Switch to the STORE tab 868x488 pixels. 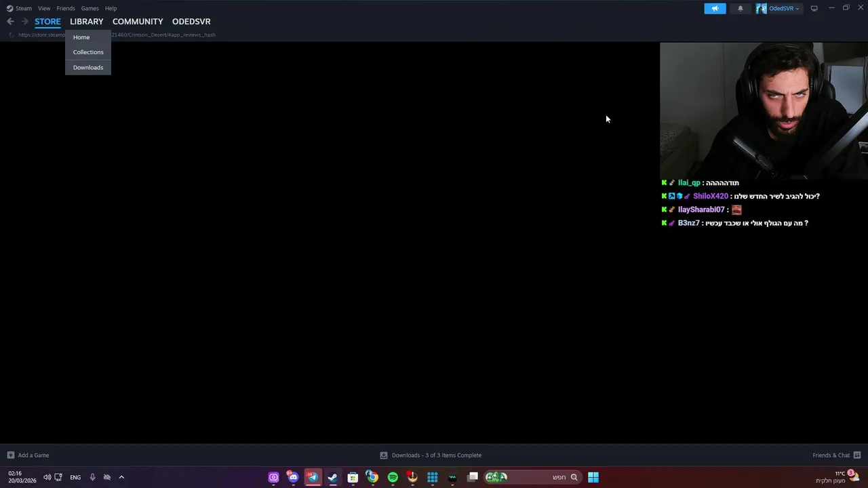pos(47,22)
